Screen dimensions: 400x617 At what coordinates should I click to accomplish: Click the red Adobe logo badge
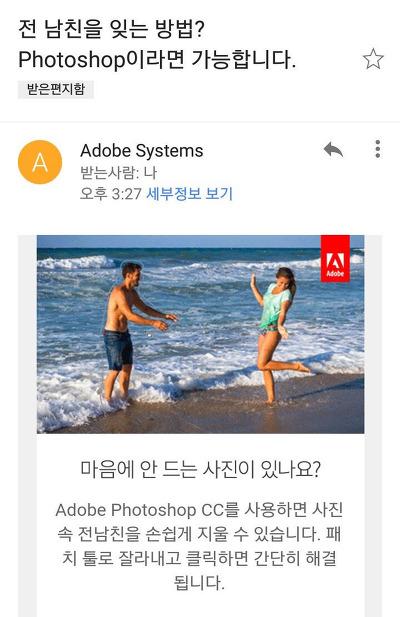point(335,259)
